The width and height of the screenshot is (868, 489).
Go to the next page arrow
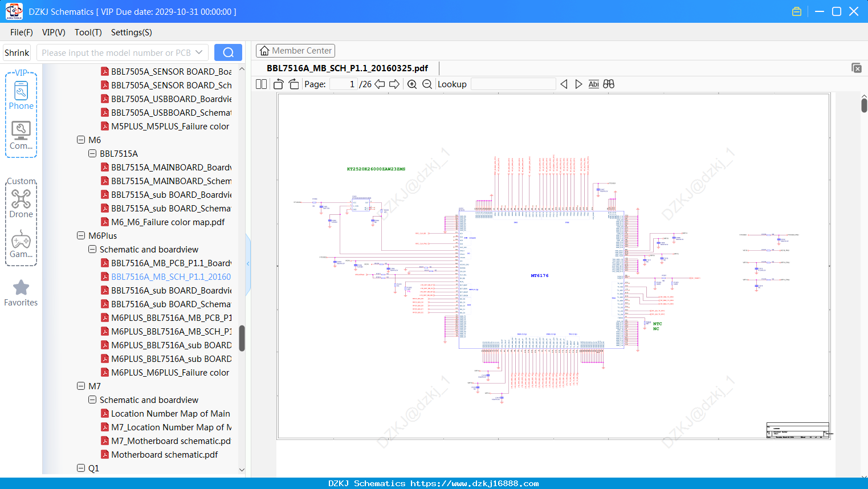pyautogui.click(x=394, y=84)
